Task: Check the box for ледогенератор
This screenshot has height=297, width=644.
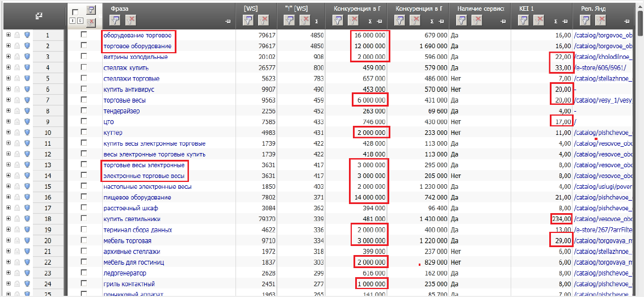Action: point(84,273)
